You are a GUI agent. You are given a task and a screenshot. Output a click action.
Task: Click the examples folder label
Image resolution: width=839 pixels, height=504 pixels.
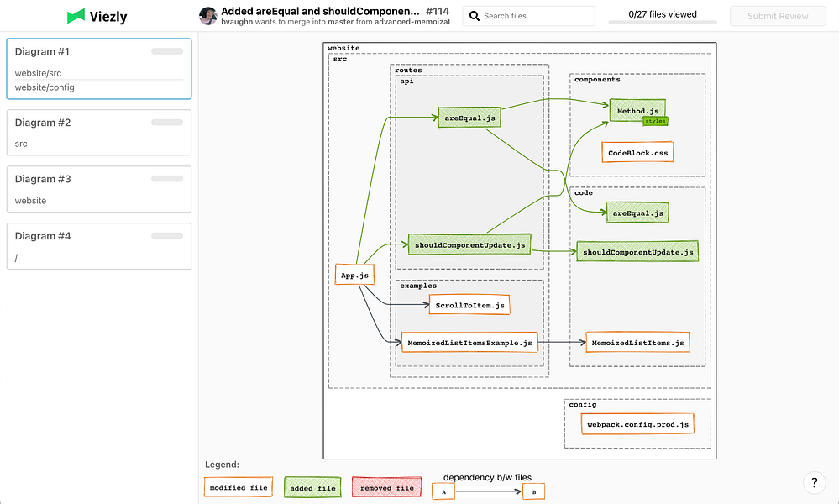coord(418,286)
